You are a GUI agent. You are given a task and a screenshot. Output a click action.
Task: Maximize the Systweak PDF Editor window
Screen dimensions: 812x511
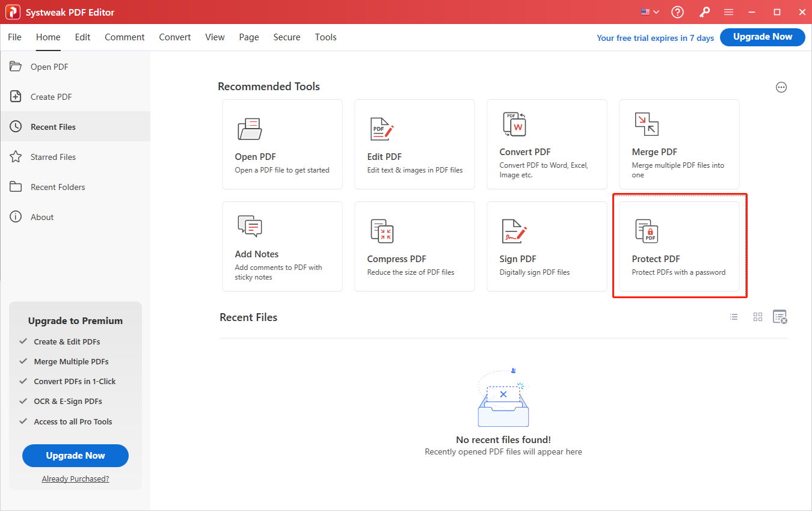pos(777,12)
